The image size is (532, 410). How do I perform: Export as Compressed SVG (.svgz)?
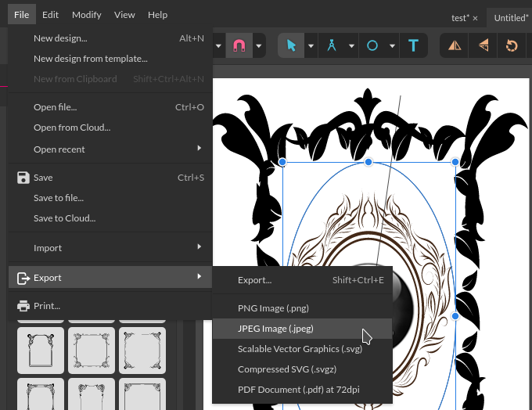(302, 369)
